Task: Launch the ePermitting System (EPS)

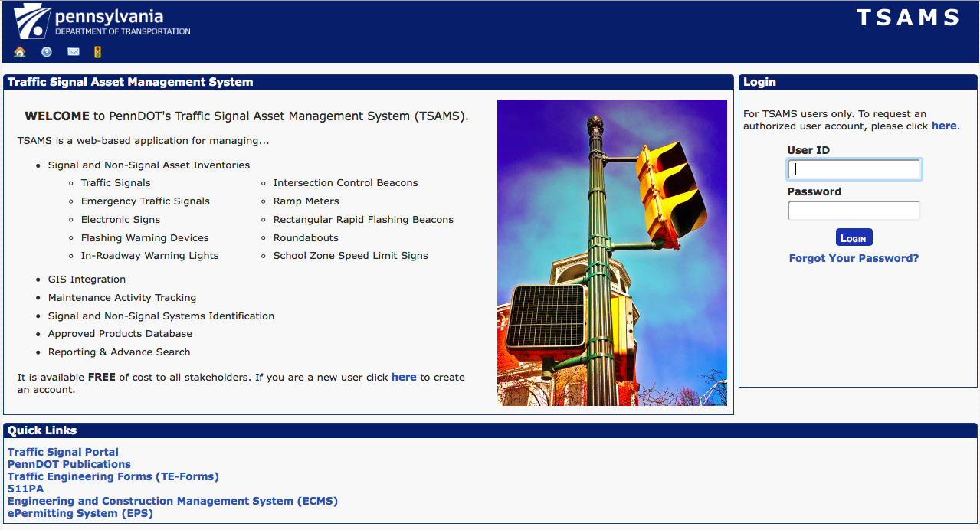Action: coord(81,513)
